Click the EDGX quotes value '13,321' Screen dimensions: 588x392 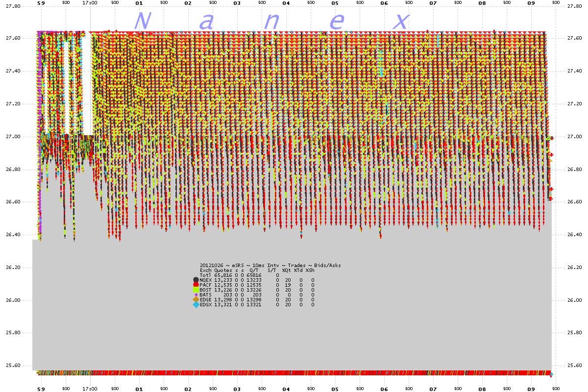click(x=223, y=304)
